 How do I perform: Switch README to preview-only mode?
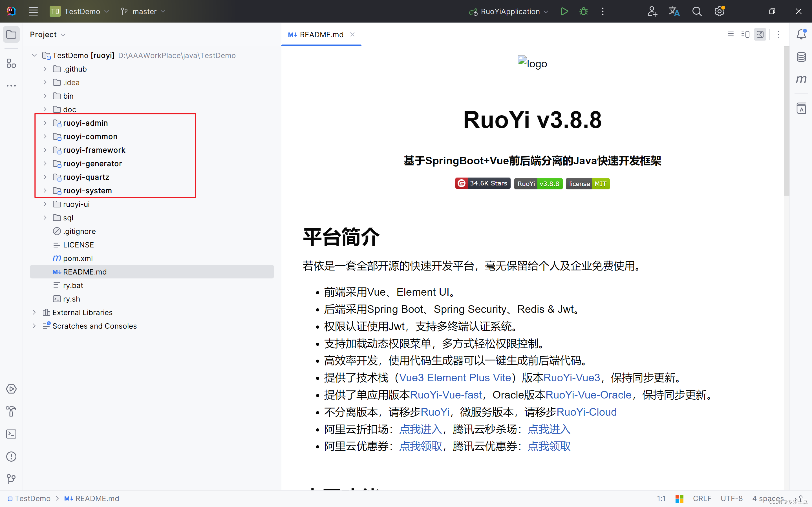click(760, 34)
